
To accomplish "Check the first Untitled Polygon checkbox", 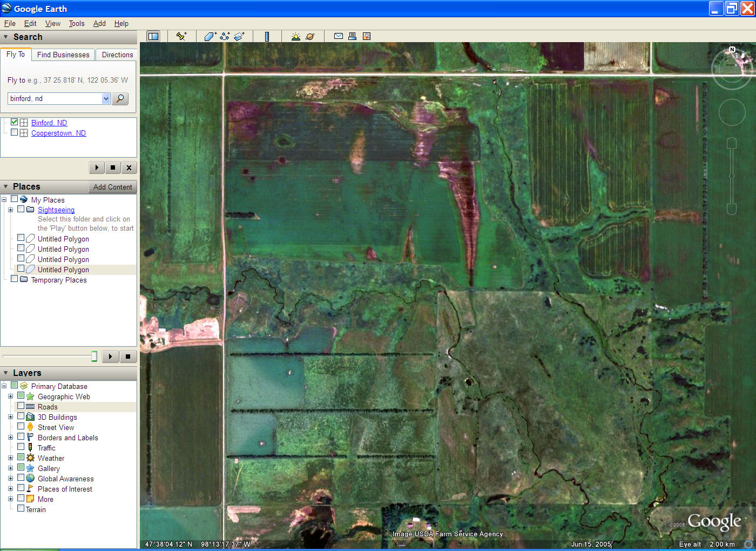I will pos(21,238).
